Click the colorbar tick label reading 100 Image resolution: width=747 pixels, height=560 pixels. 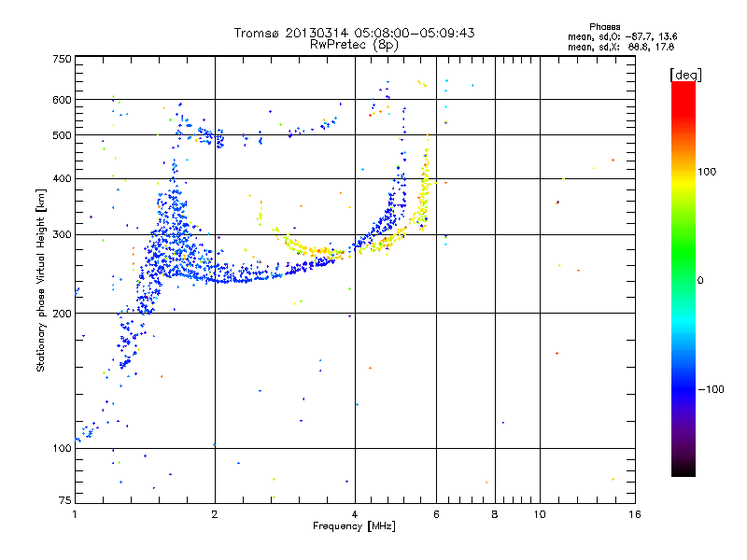click(707, 172)
